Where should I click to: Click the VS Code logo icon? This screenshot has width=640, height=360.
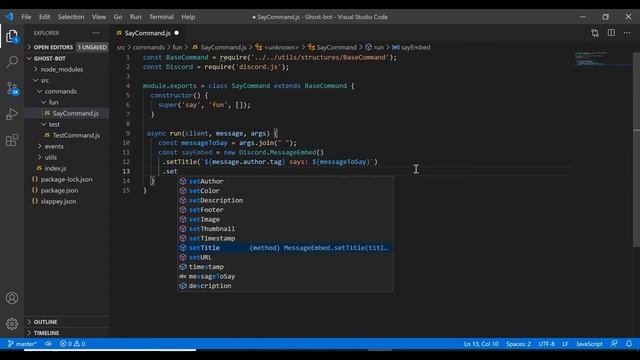coord(9,17)
